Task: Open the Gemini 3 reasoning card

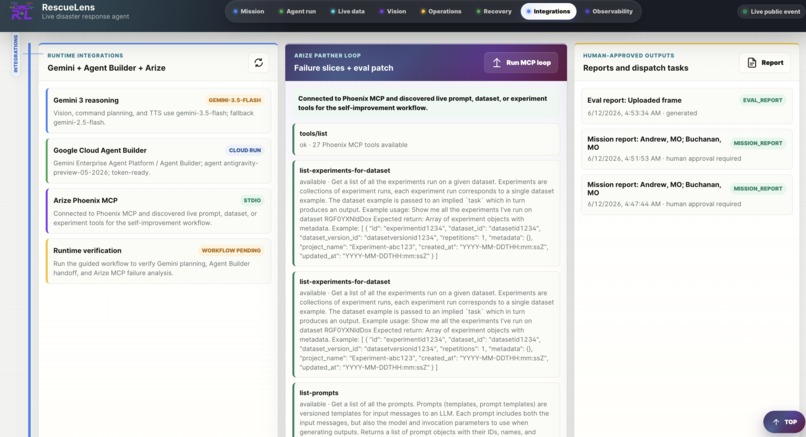Action: (x=158, y=111)
